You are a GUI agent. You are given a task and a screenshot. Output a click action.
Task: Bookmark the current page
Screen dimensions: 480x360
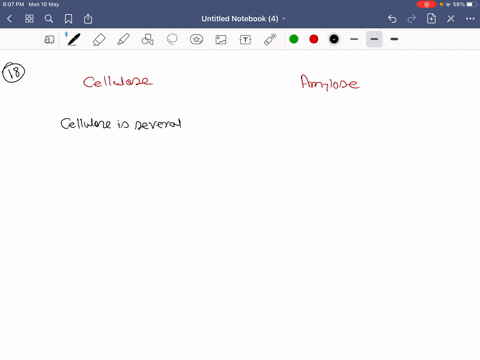click(x=68, y=19)
